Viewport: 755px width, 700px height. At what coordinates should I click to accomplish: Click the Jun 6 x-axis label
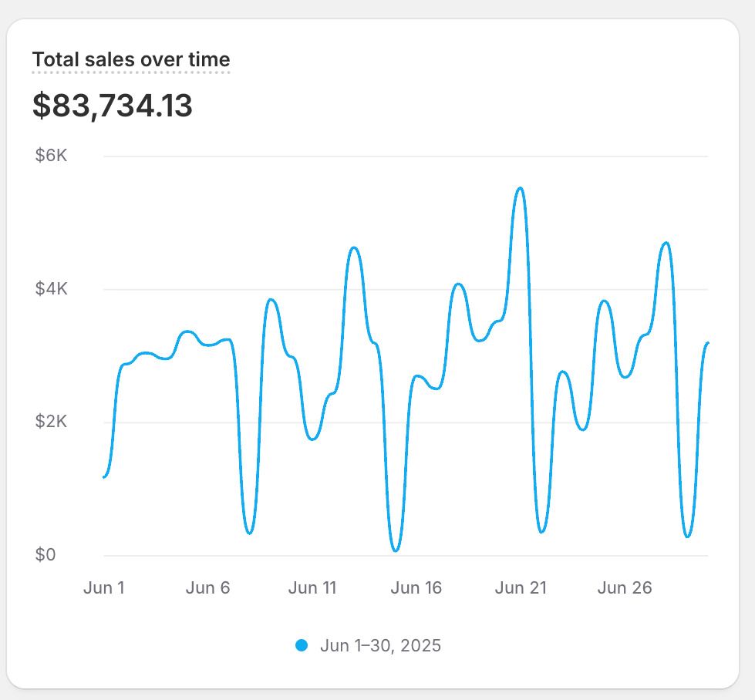tap(208, 587)
